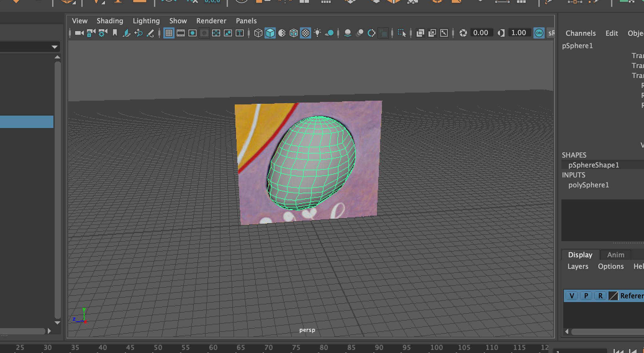This screenshot has width=644, height=353.
Task: Open the View panel menu
Action: coord(80,21)
